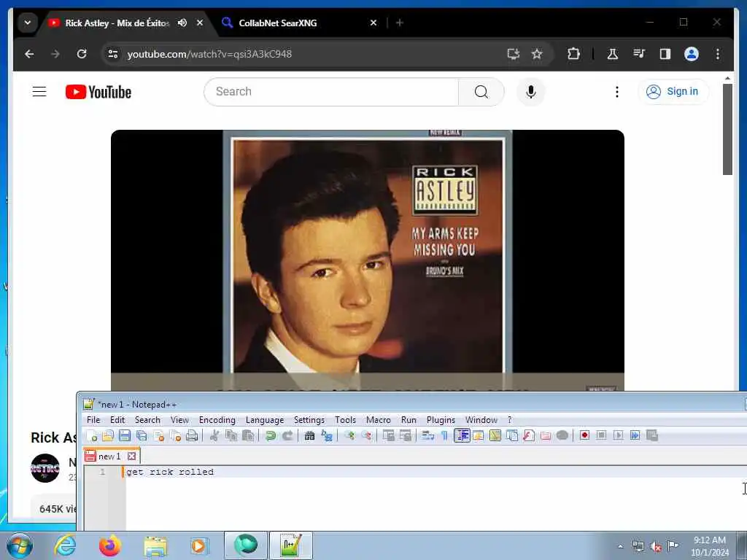Show hidden system tray icons

tap(620, 546)
